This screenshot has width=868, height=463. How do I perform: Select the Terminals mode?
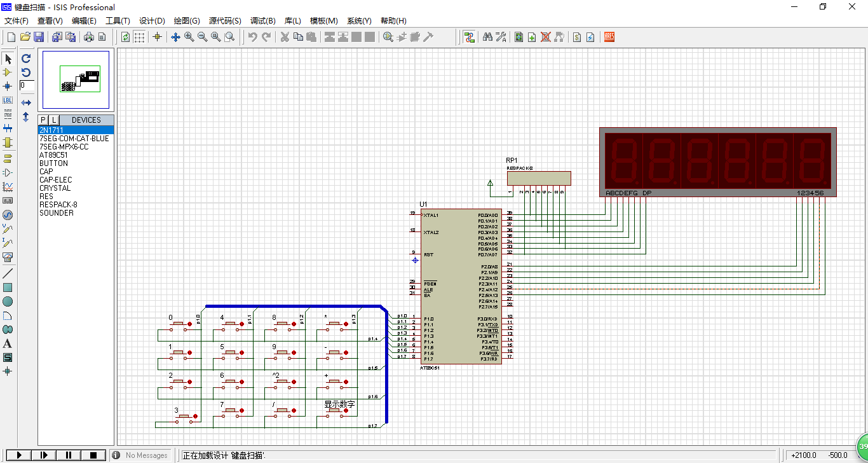tap(8, 158)
